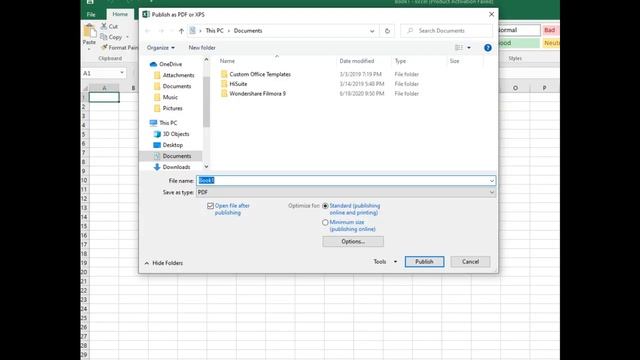Switch to the Excel Home tab
The image size is (640, 360).
pos(120,14)
